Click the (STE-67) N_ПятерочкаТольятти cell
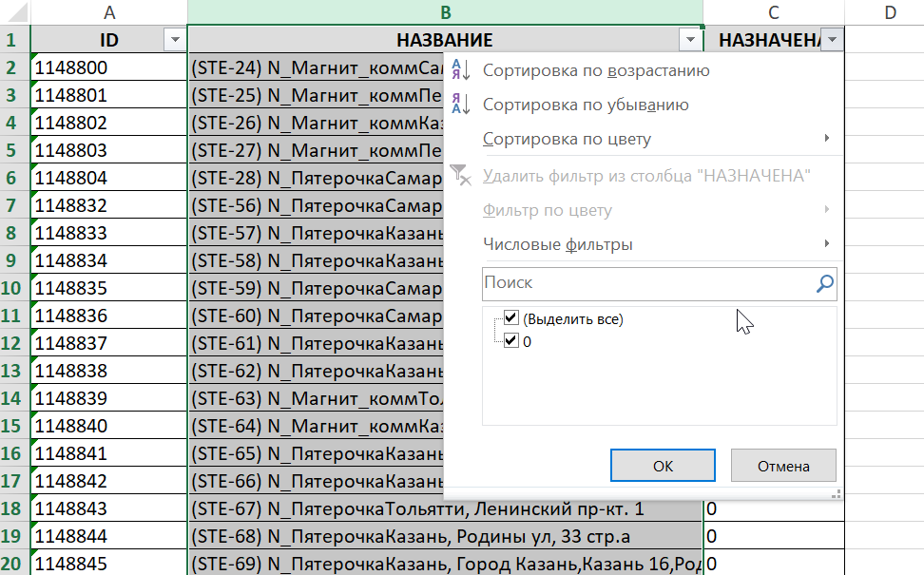The image size is (924, 575). (x=446, y=508)
